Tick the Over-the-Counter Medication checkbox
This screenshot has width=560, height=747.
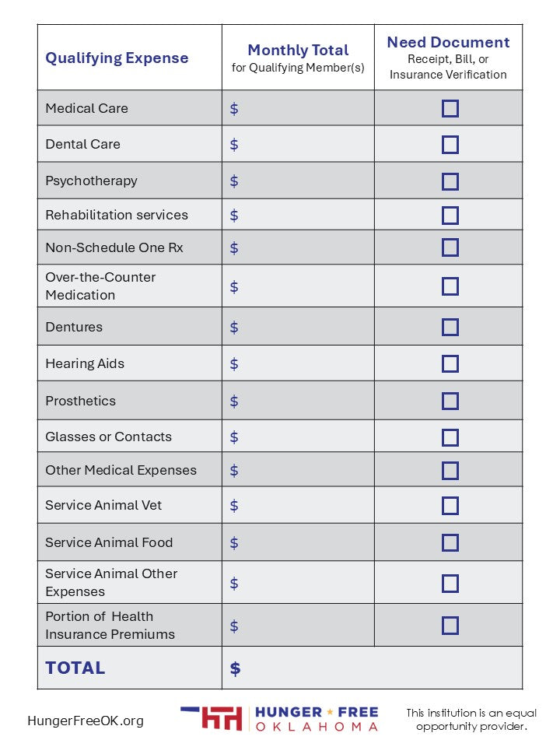tap(450, 286)
